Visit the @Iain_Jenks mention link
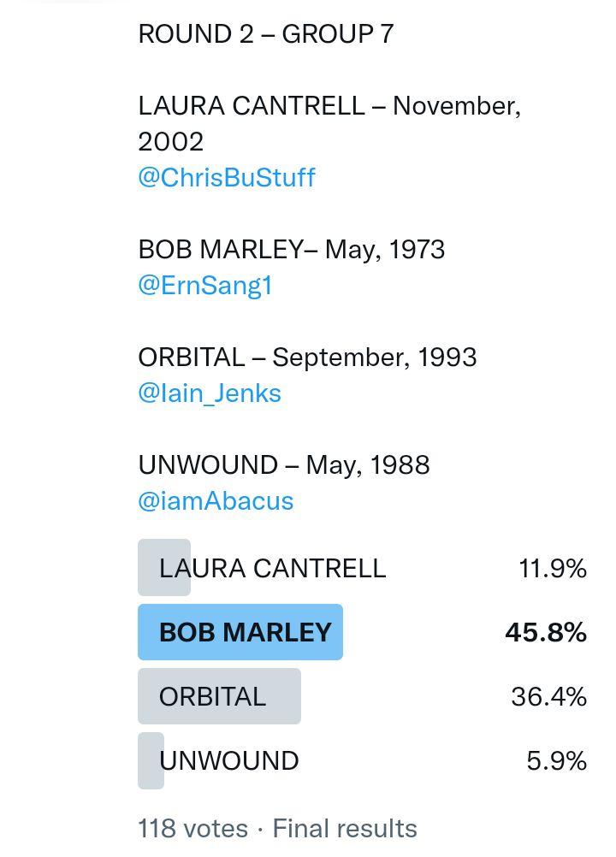The height and width of the screenshot is (857, 616). point(210,393)
